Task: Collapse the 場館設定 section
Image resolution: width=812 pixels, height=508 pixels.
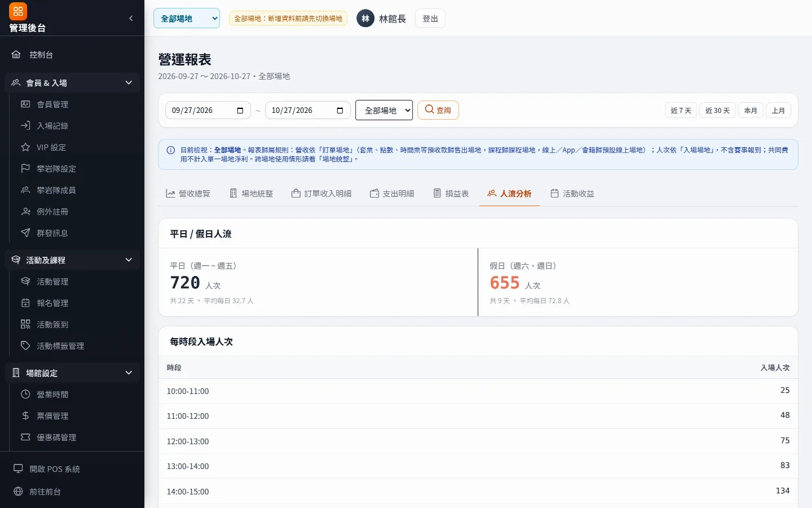Action: coord(72,373)
